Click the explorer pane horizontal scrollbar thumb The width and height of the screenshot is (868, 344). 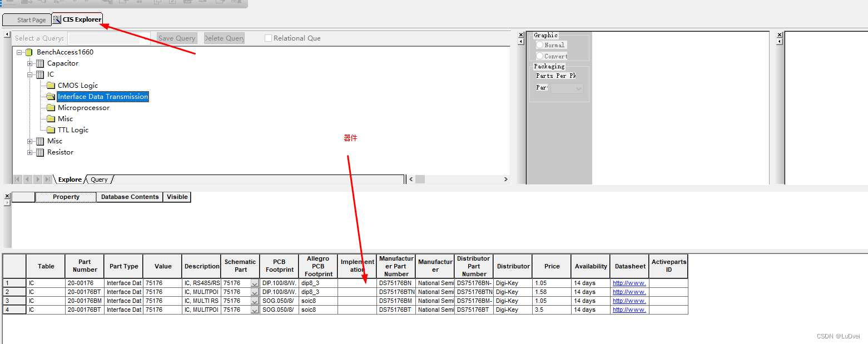420,180
